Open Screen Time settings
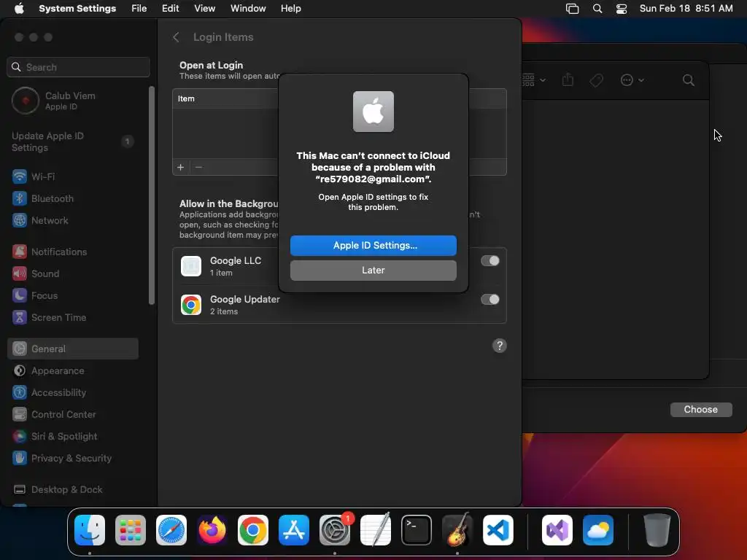747x560 pixels. [x=72, y=318]
